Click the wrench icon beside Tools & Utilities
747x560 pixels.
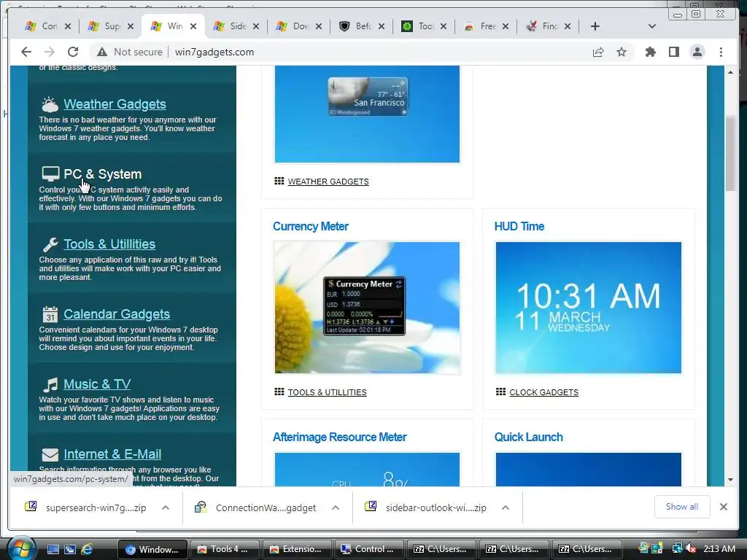click(50, 244)
